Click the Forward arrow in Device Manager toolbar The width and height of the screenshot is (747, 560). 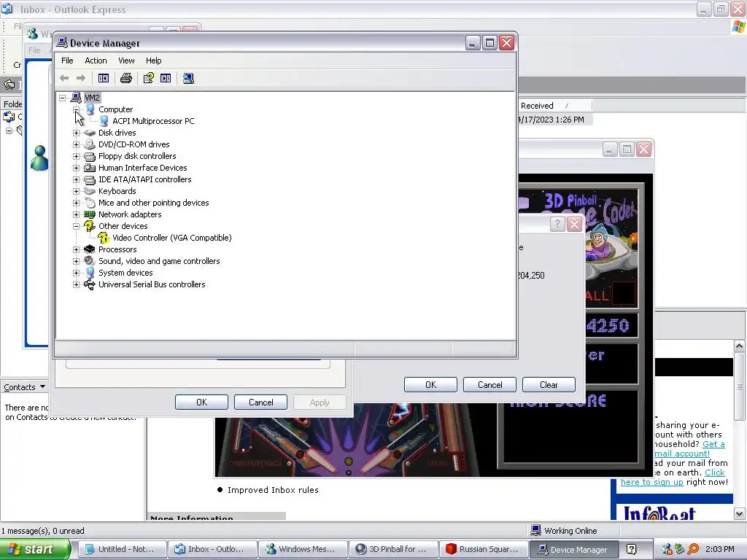pos(81,78)
